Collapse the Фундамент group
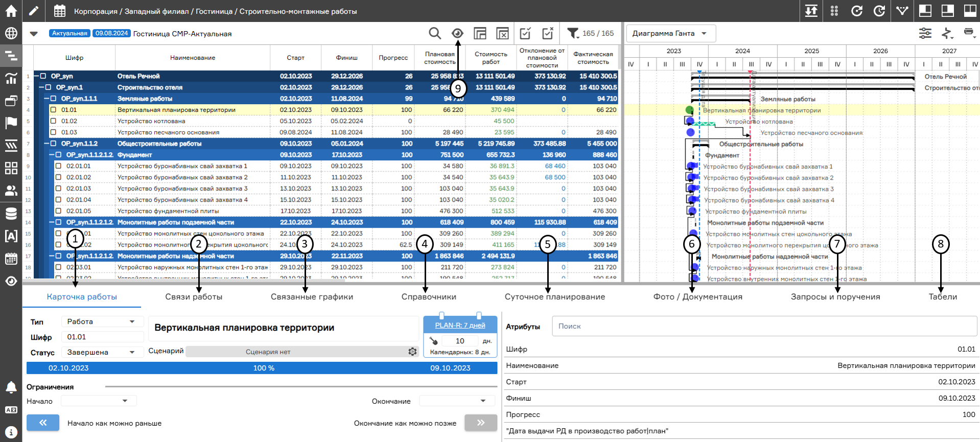This screenshot has width=980, height=442. coord(52,155)
